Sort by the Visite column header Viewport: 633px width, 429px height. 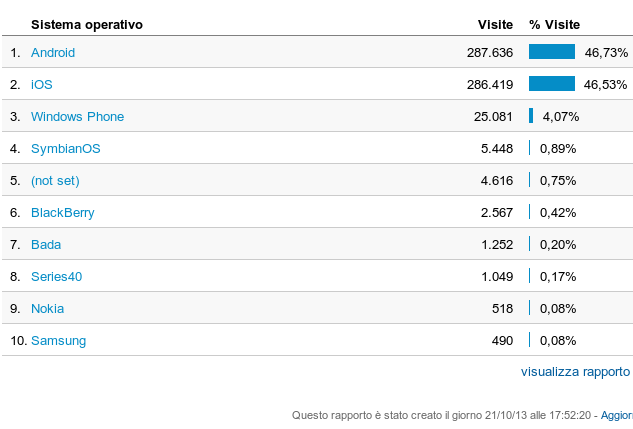point(495,23)
